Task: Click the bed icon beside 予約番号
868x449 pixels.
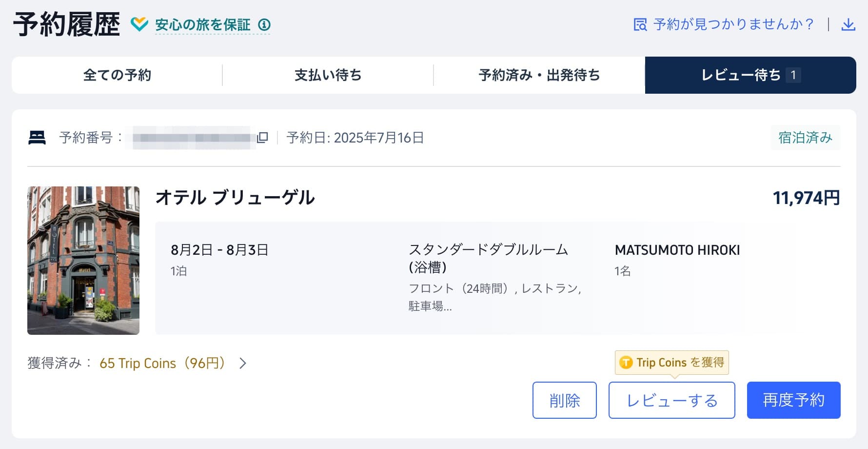Action: [37, 138]
